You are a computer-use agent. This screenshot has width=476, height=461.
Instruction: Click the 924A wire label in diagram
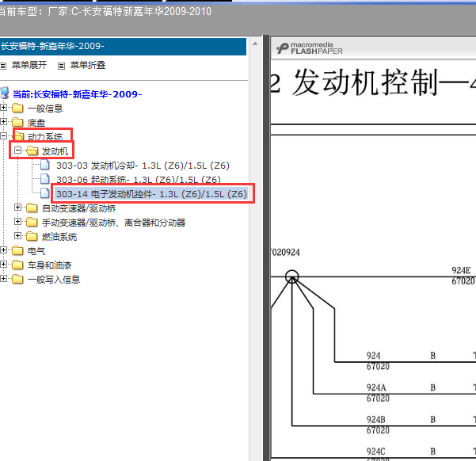pos(376,387)
